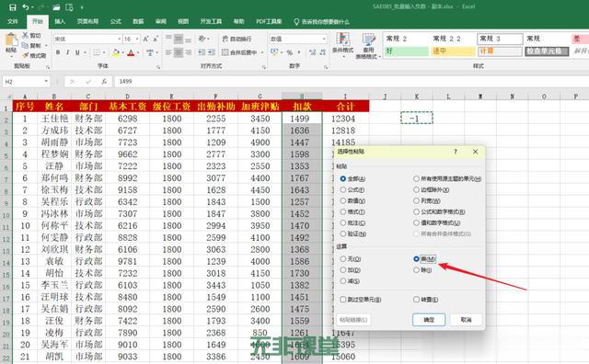Expand the Paste button dropdown arrow

pos(11,56)
